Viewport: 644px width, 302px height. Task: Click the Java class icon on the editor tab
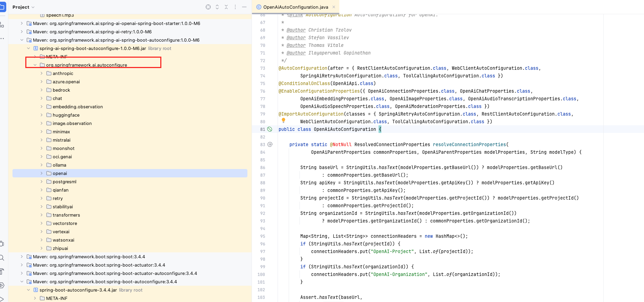[x=259, y=7]
